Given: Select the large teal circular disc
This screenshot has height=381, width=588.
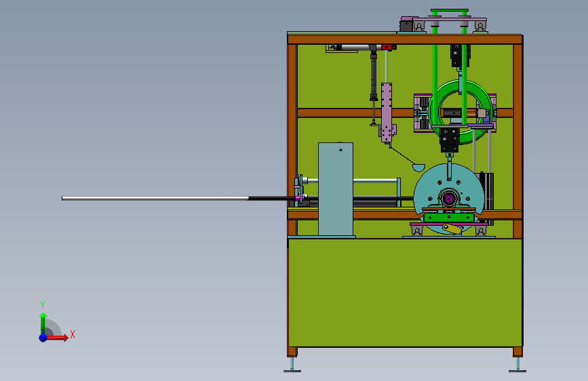Looking at the screenshot, I should pos(449,199).
